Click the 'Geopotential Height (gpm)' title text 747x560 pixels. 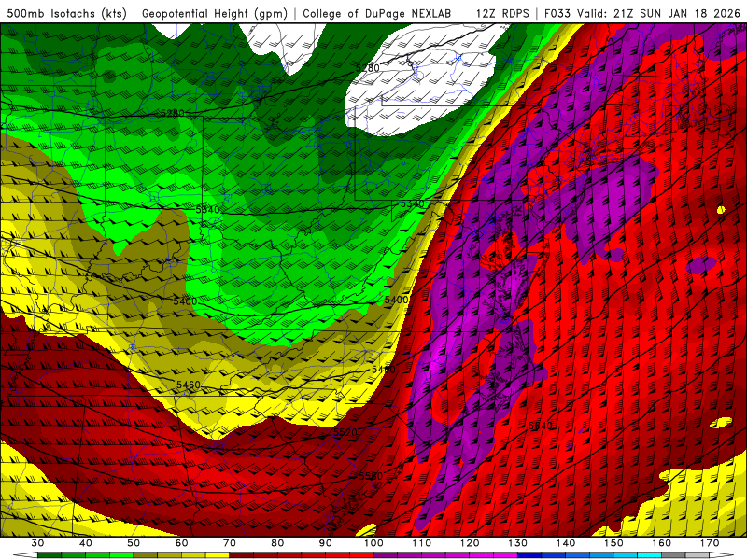pyautogui.click(x=215, y=14)
